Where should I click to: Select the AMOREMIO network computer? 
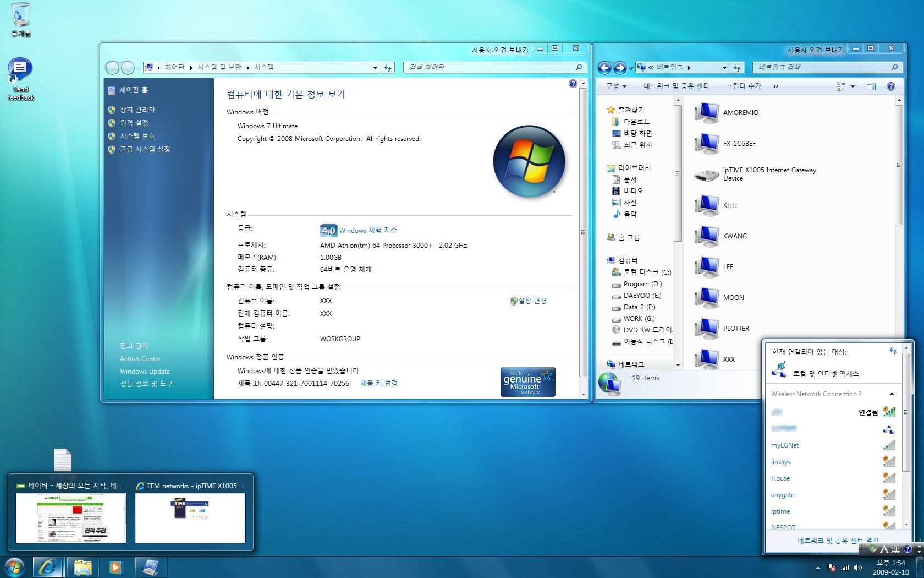pyautogui.click(x=727, y=113)
